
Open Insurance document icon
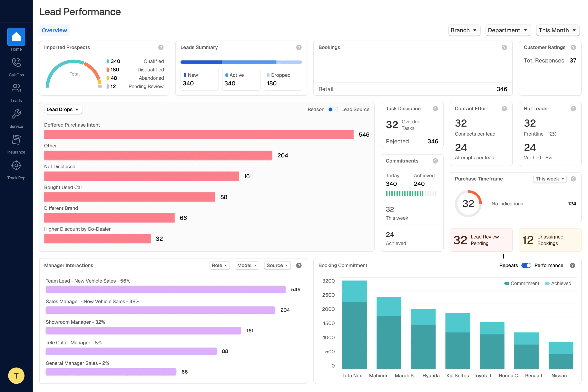coord(16,139)
